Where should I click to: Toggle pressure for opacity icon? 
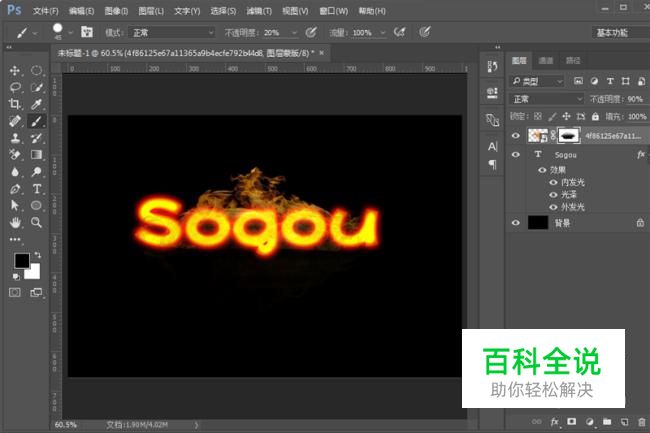[x=311, y=32]
